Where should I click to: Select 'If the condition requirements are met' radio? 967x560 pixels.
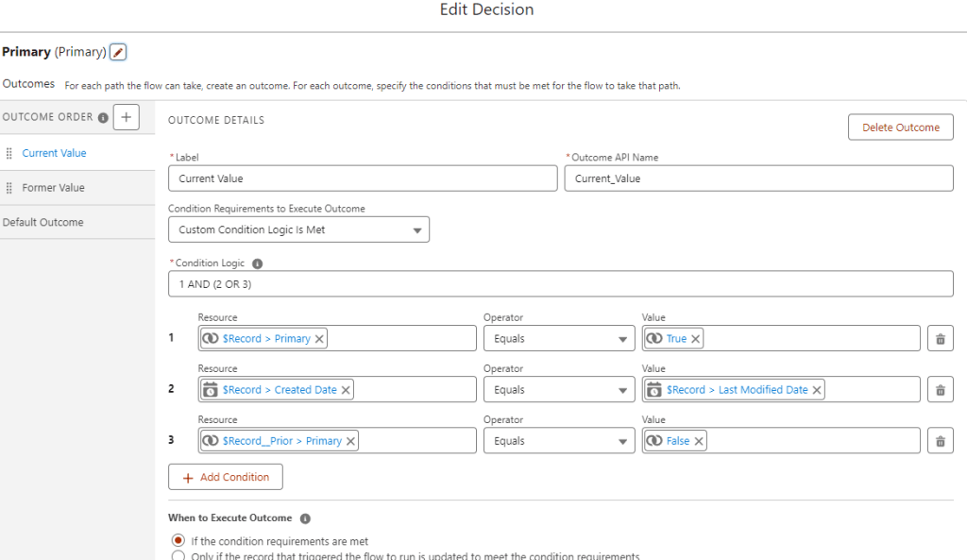pos(178,541)
